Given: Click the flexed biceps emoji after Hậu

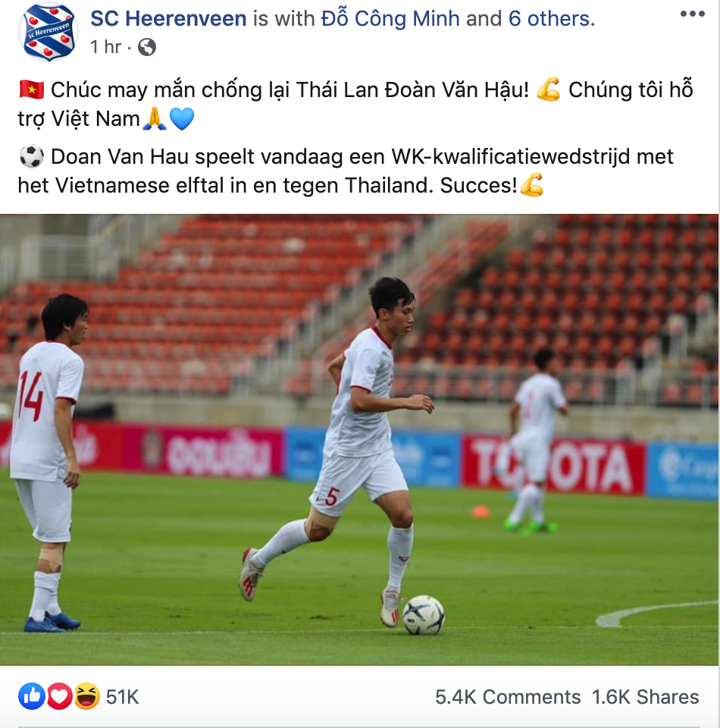Looking at the screenshot, I should tap(548, 90).
